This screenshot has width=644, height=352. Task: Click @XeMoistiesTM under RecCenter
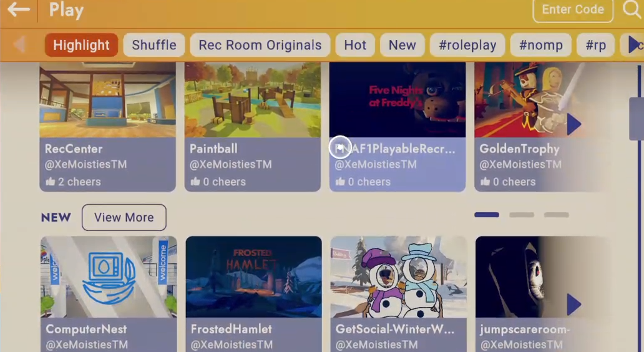86,164
